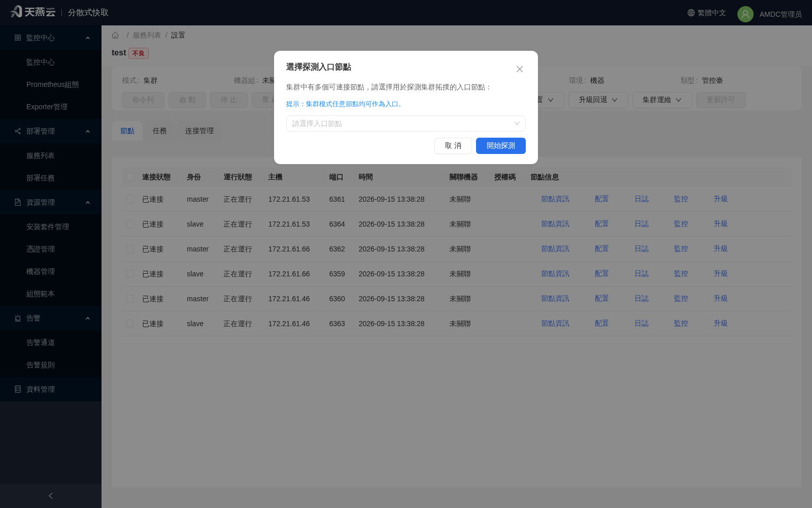This screenshot has width=812, height=508.
Task: Check the row with port 6363
Action: [x=130, y=324]
